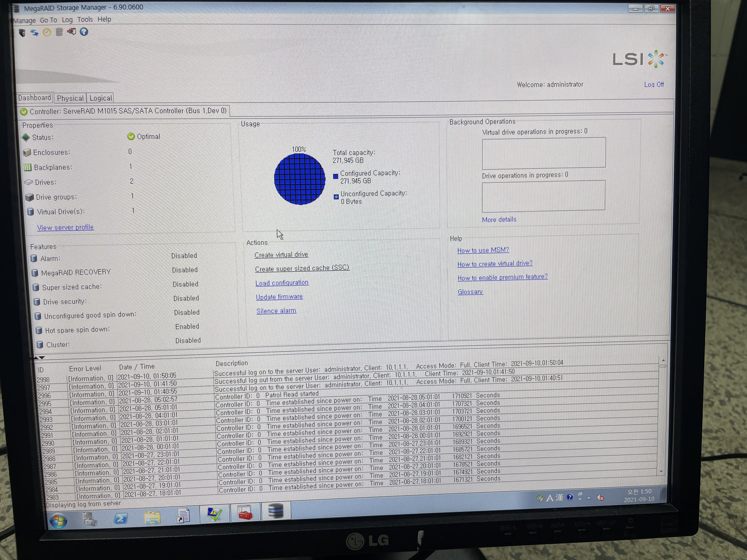Screen dimensions: 747x560
Task: Open MegaRAID icon in Windows taskbar
Action: (275, 511)
